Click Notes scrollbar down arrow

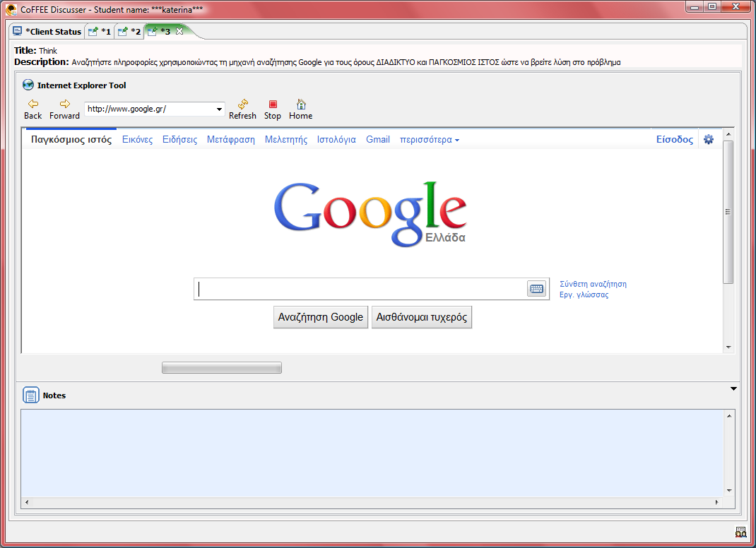729,491
